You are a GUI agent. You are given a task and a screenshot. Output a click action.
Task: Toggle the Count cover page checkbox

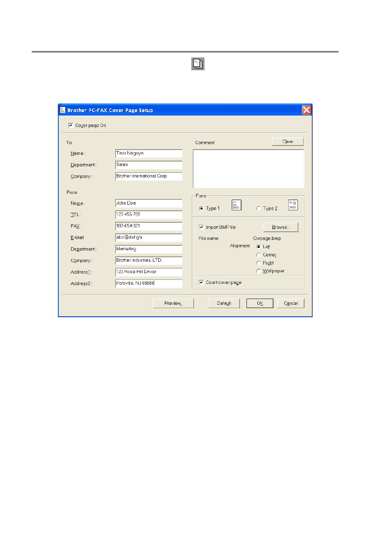tap(201, 282)
